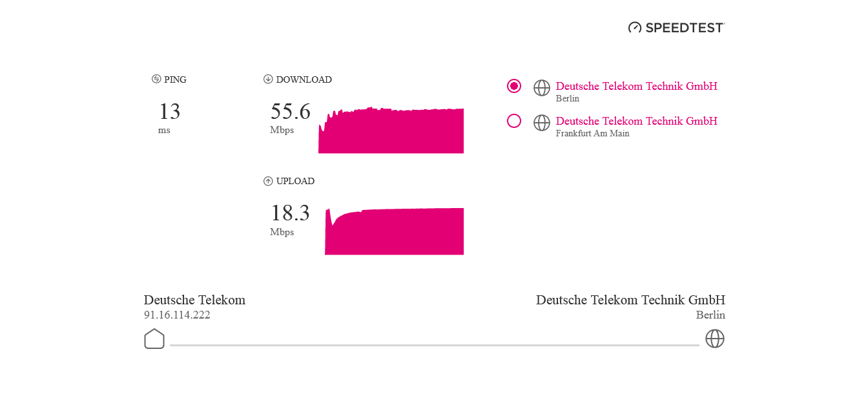The width and height of the screenshot is (868, 420).
Task: Click the home icon under Deutsche Telekom
Action: 154,339
